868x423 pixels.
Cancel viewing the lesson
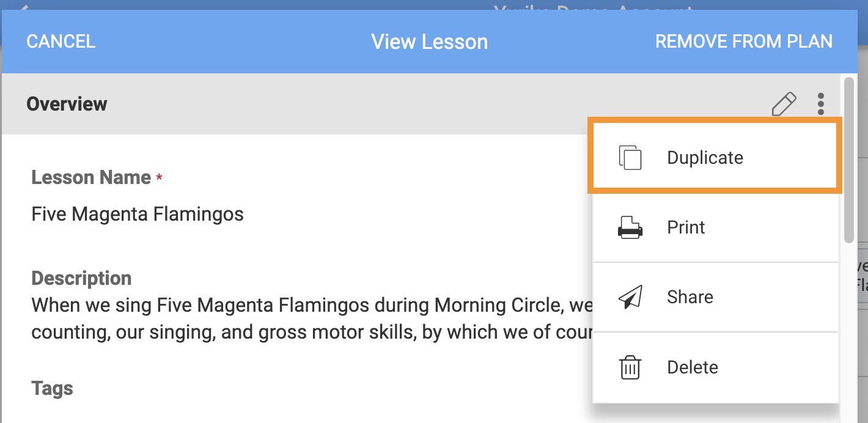click(61, 42)
